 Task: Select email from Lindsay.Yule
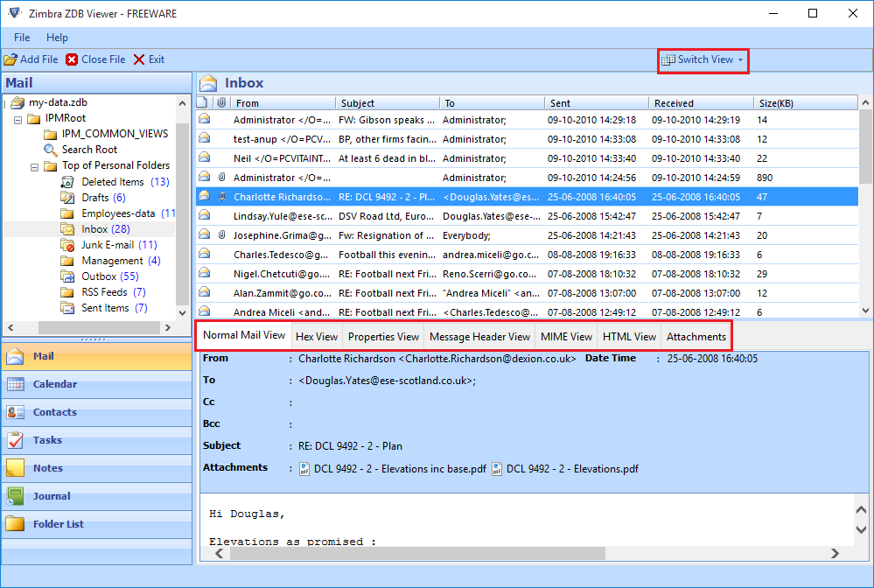click(527, 216)
